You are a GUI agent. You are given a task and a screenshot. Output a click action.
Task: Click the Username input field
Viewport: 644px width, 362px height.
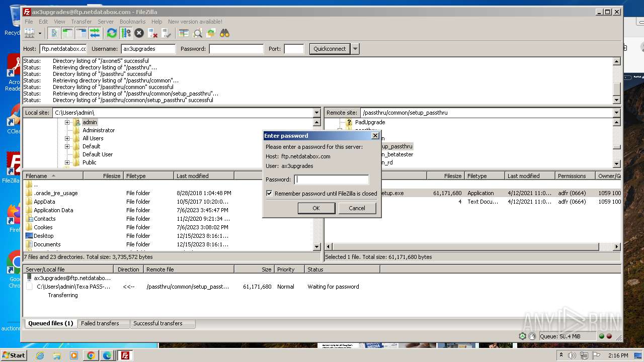tap(148, 49)
